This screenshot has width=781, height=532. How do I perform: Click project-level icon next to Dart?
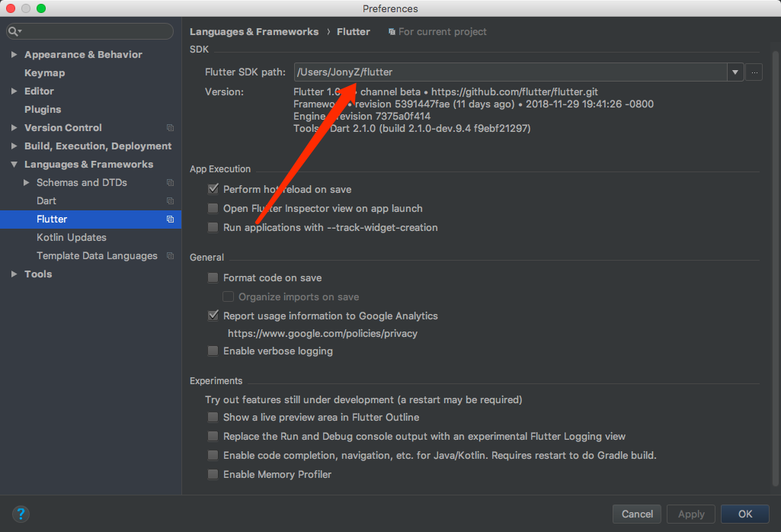click(171, 200)
